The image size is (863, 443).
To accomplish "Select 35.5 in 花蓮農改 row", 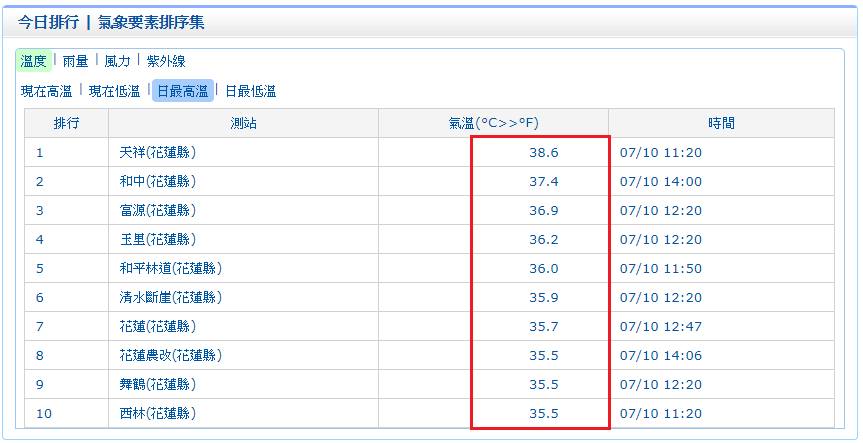I will click(x=544, y=356).
